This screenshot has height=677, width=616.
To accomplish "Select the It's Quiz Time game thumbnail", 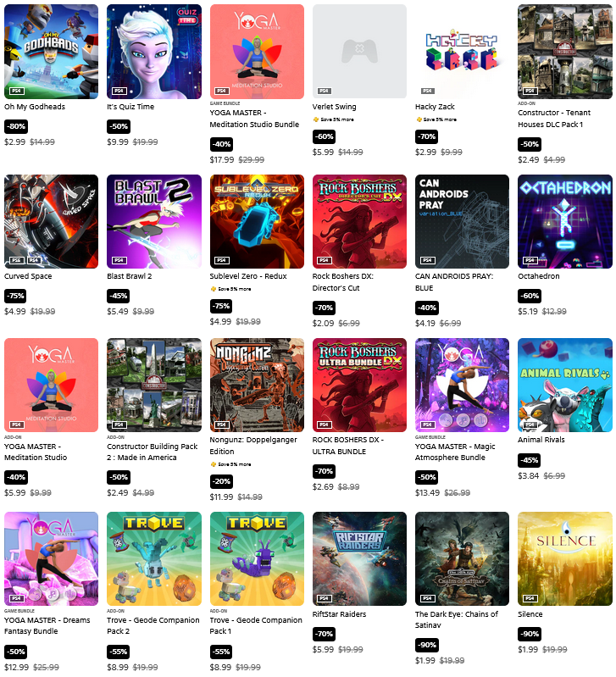I will coord(154,52).
